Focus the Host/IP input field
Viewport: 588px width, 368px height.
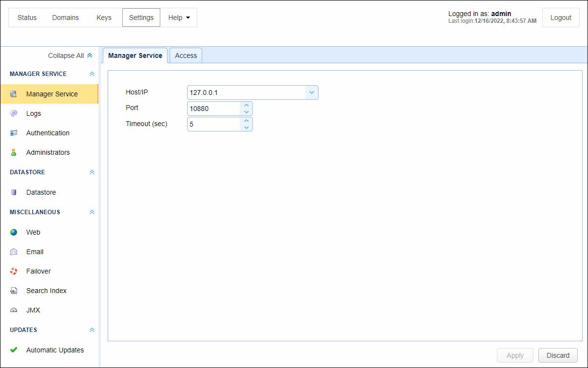coord(247,92)
